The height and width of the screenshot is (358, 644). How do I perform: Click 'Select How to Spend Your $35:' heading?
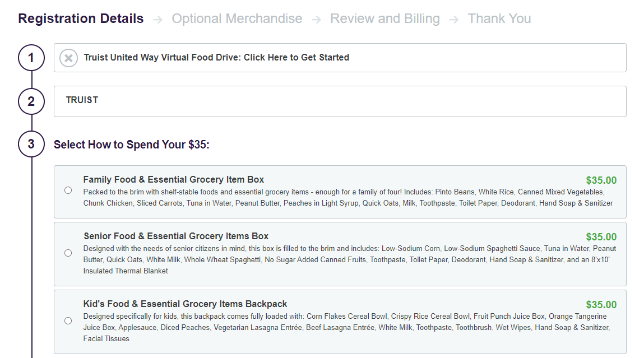pyautogui.click(x=131, y=145)
